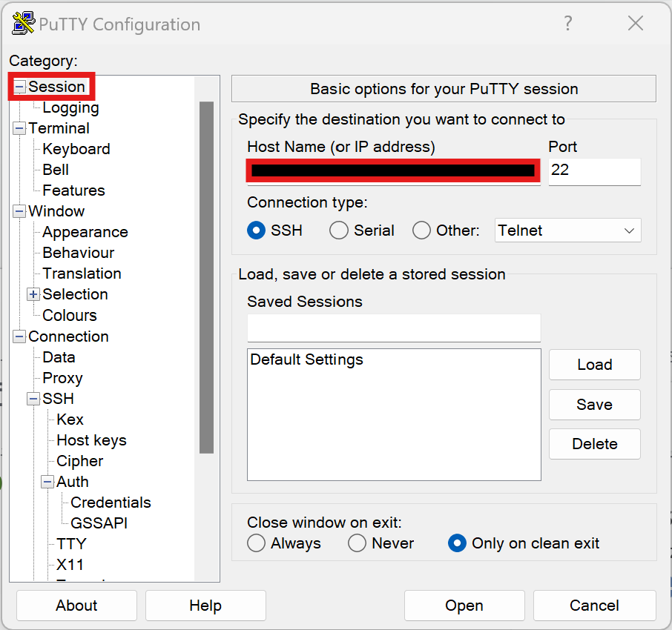
Task: Select the Window category
Action: click(x=56, y=211)
